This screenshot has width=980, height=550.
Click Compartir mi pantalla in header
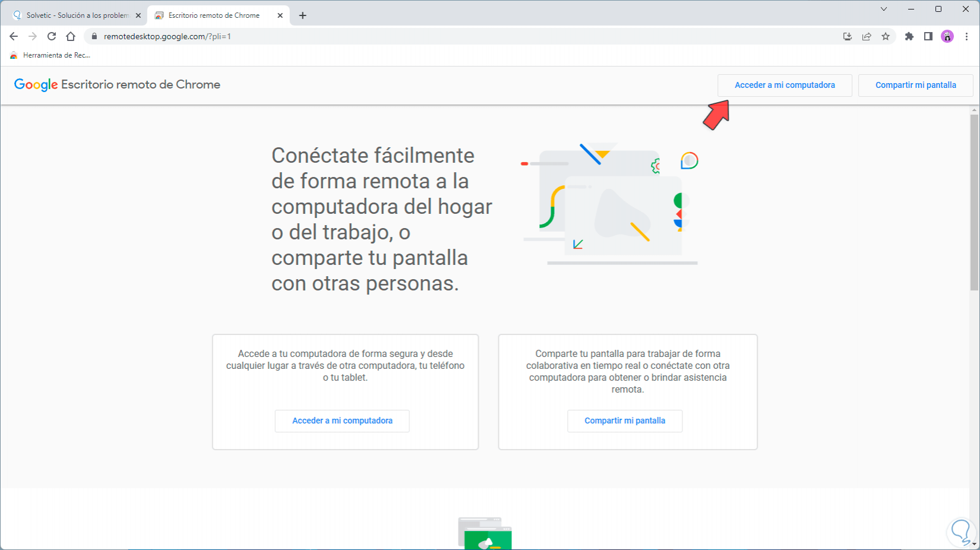pyautogui.click(x=915, y=85)
